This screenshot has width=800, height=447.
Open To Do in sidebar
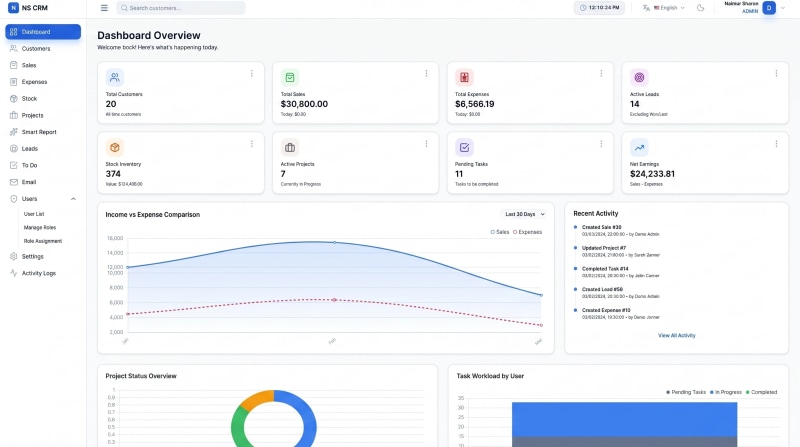[x=43, y=165]
